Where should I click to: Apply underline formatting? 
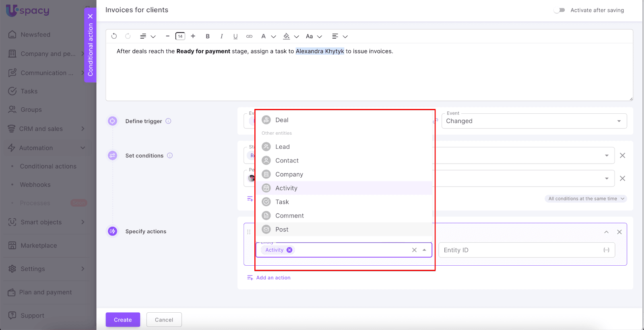coord(235,36)
